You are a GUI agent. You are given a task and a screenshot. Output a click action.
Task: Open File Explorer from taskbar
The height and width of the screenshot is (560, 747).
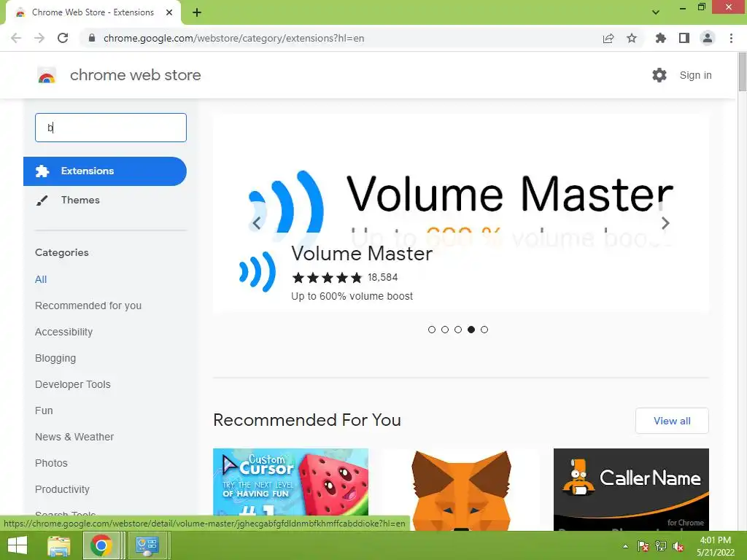pos(59,545)
